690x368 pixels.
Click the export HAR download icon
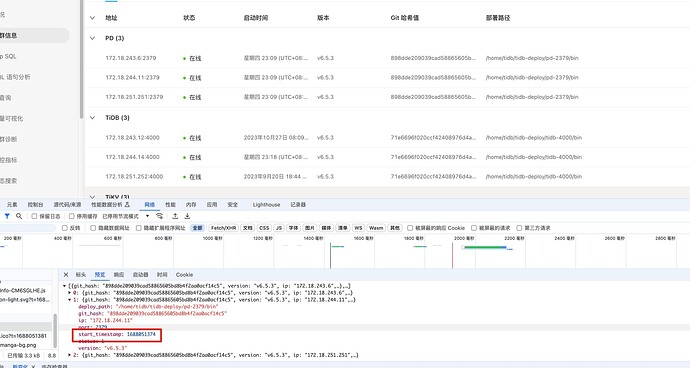187,216
